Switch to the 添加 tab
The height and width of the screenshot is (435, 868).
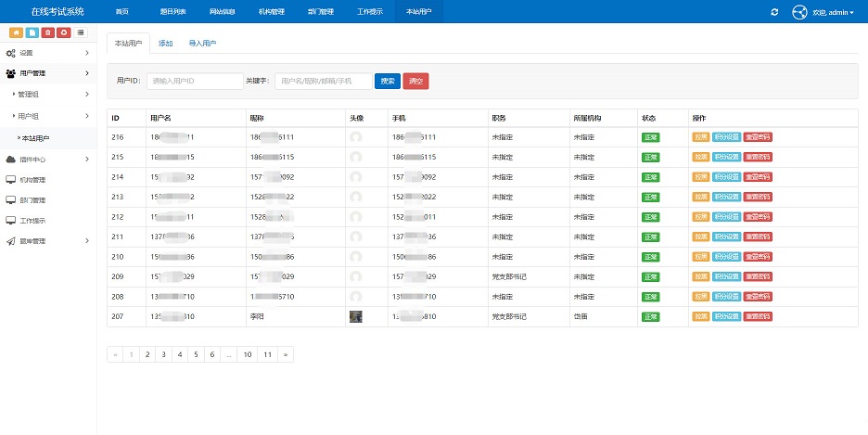coord(165,44)
